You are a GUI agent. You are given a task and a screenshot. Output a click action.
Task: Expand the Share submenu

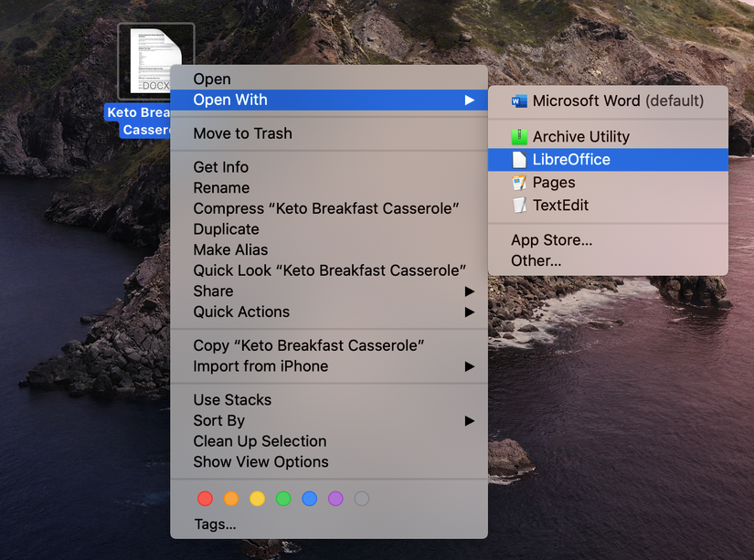pyautogui.click(x=213, y=291)
